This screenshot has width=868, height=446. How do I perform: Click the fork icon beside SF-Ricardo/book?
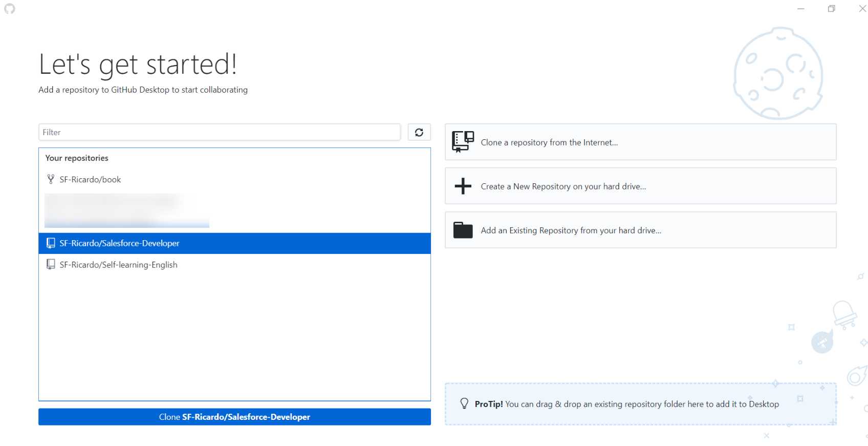[x=51, y=179]
